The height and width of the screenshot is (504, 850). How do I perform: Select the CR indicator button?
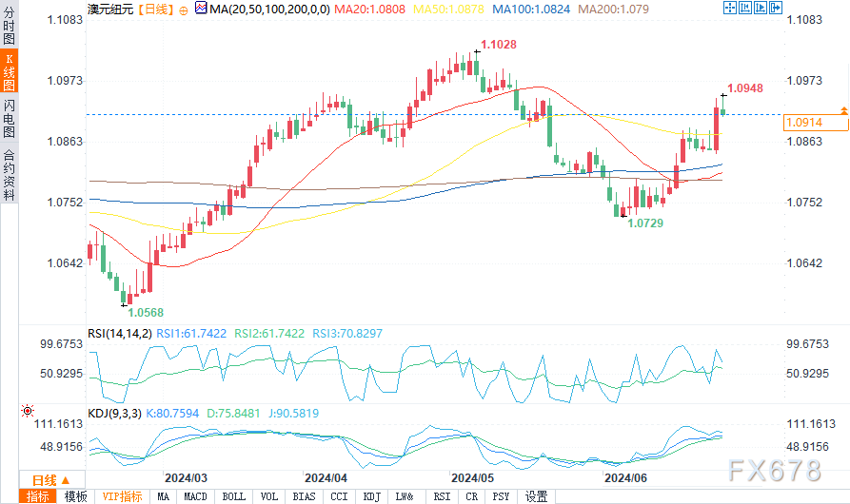[471, 496]
